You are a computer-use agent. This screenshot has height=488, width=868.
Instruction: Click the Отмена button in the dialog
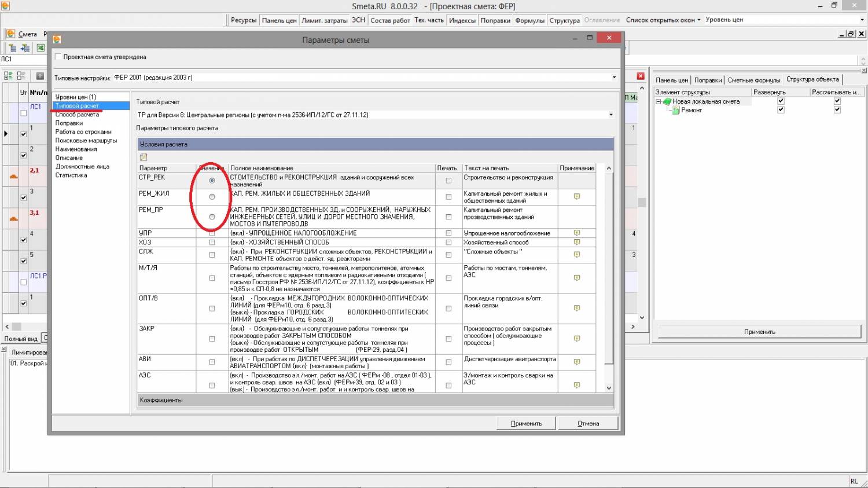[588, 423]
